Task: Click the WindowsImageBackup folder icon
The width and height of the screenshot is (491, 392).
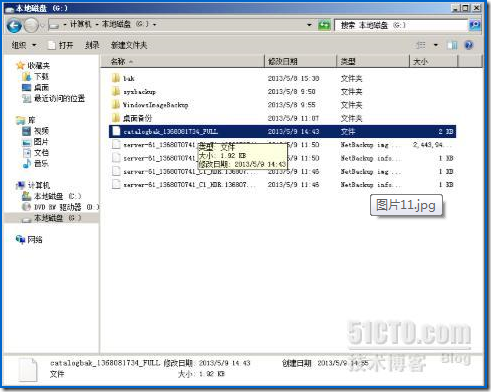Action: pyautogui.click(x=116, y=105)
